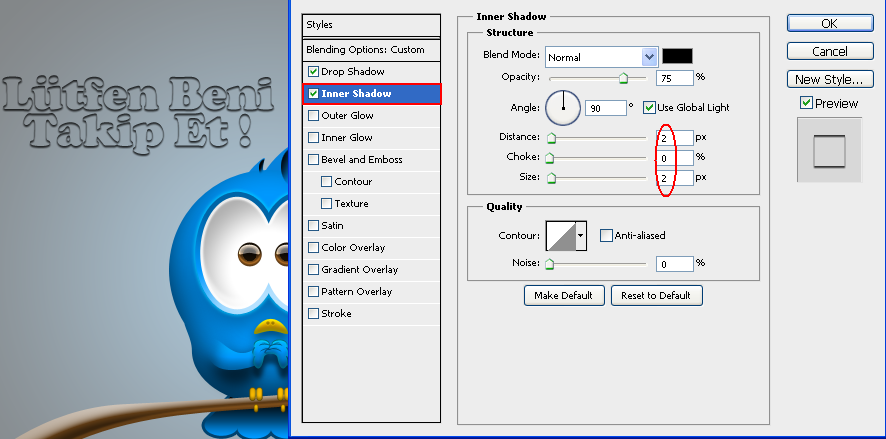Open the Contour picker dropdown arrow
Screen dimensions: 886x439
[x=580, y=236]
